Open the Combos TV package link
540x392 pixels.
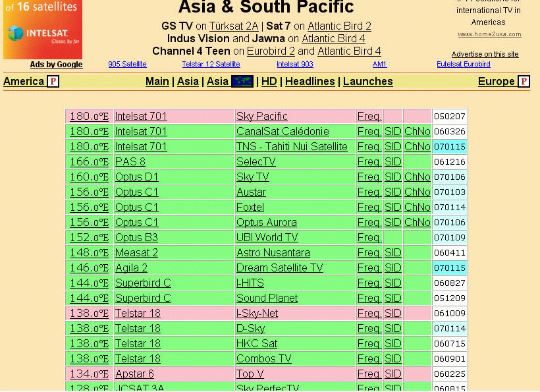click(x=264, y=359)
